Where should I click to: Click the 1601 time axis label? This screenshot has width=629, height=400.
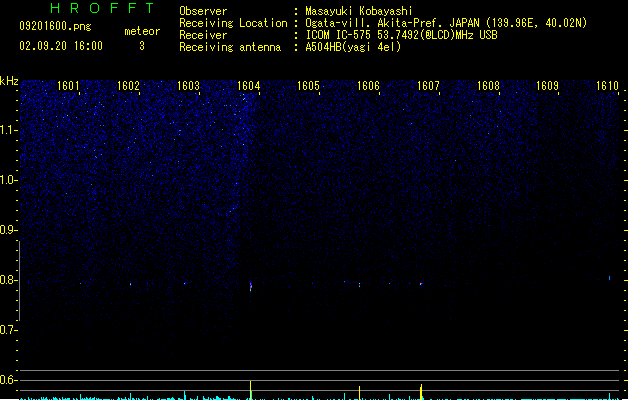pos(68,85)
